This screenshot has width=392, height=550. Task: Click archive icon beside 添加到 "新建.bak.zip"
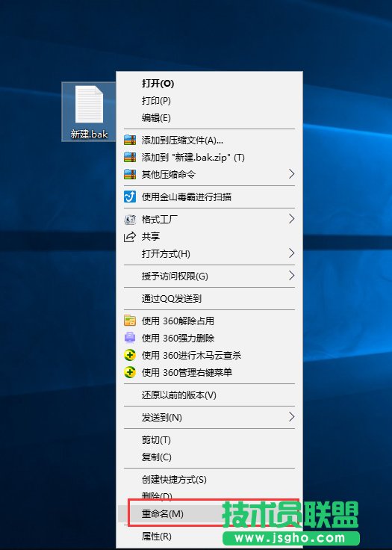(x=130, y=157)
